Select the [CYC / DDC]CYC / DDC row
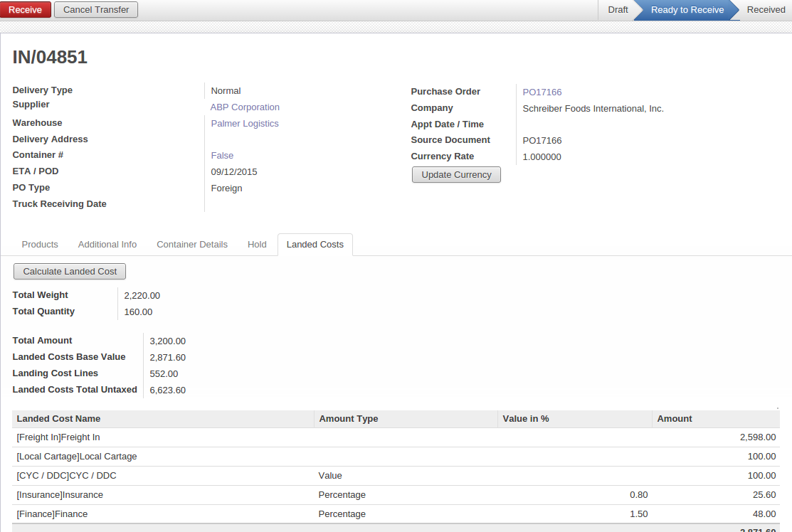Viewport: 792px width, 532px height. tap(396, 476)
